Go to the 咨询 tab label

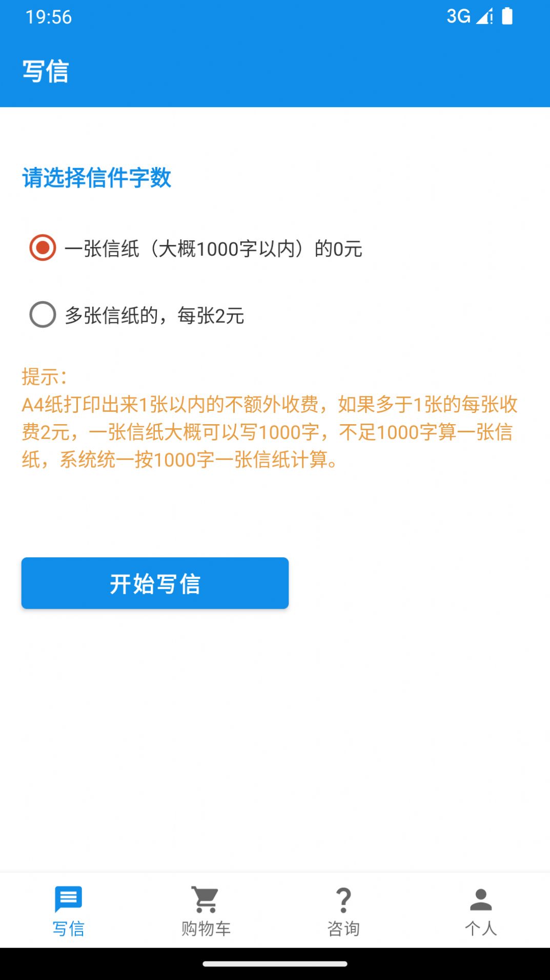(343, 928)
